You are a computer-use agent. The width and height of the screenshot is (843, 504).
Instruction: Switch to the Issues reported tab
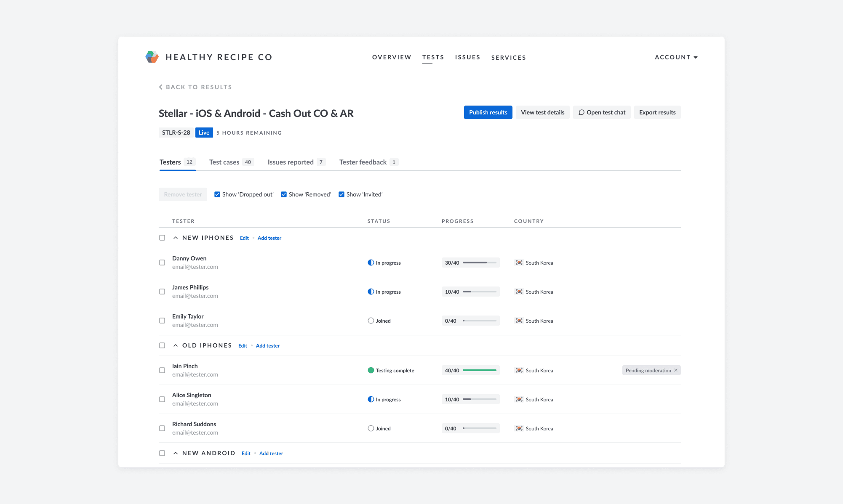click(296, 162)
